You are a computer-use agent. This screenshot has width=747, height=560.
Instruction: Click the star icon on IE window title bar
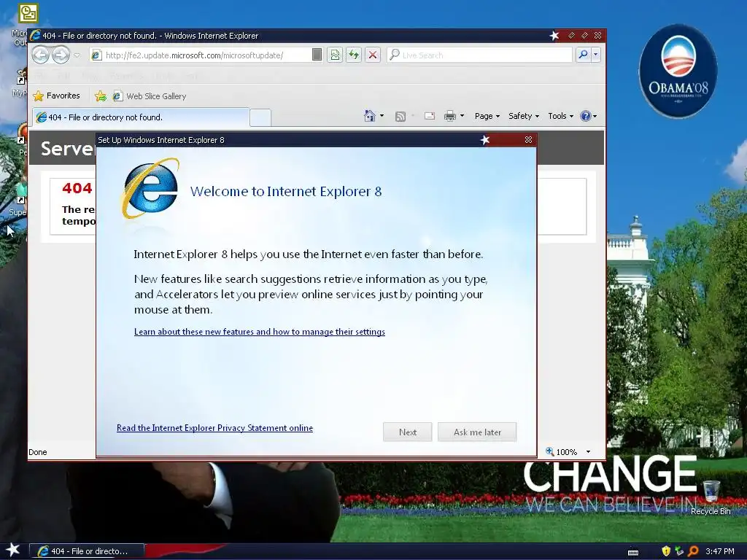pyautogui.click(x=554, y=35)
